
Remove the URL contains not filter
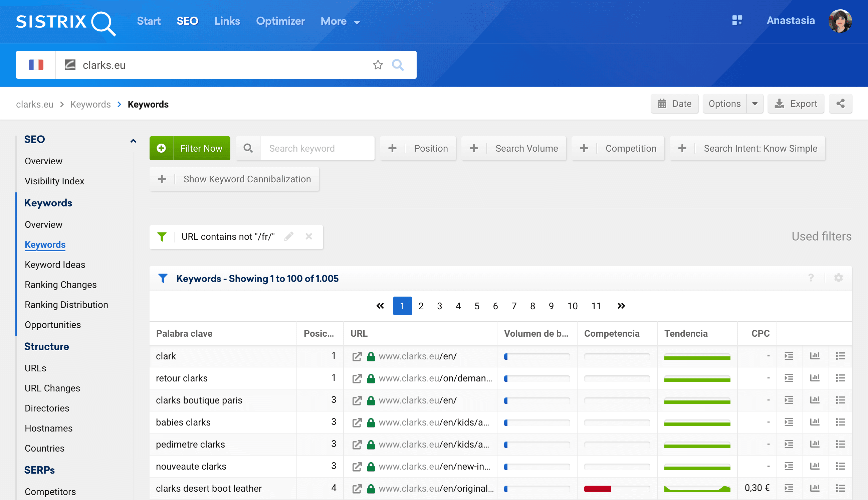(x=309, y=236)
